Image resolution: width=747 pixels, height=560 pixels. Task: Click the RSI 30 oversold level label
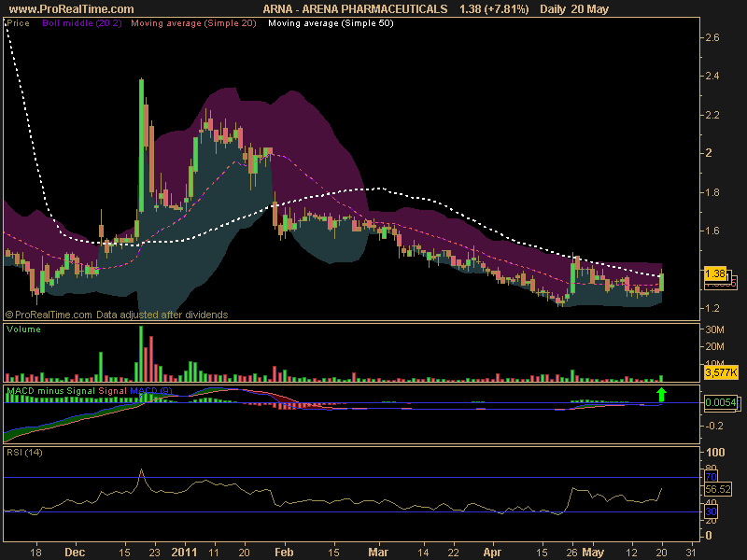coord(711,511)
